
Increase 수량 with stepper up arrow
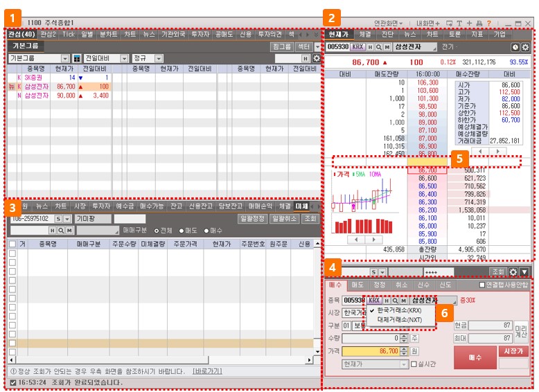pyautogui.click(x=405, y=337)
